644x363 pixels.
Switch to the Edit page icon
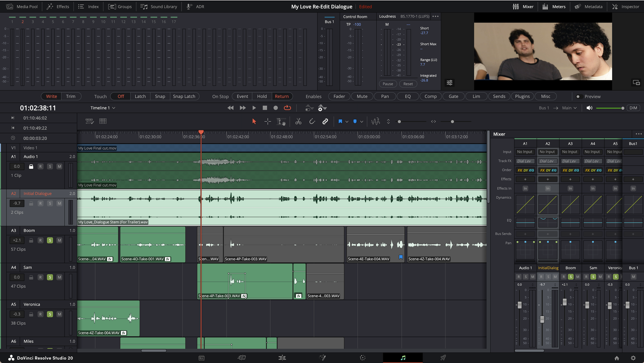pos(282,358)
